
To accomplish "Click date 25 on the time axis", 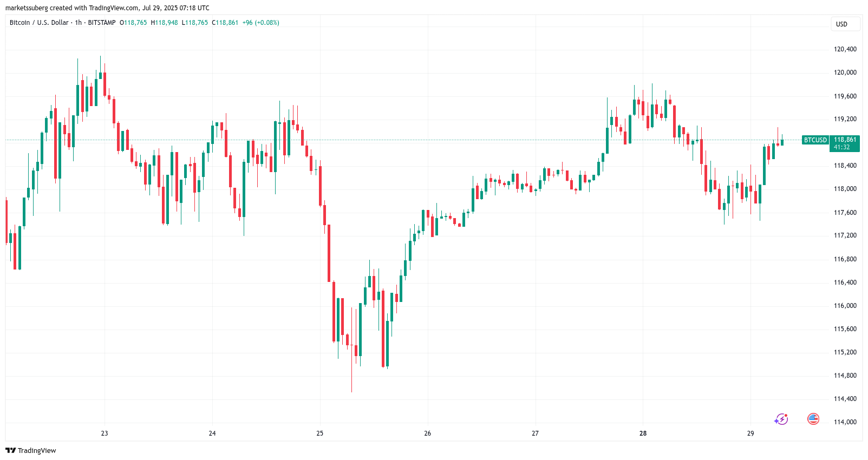I will 320,433.
